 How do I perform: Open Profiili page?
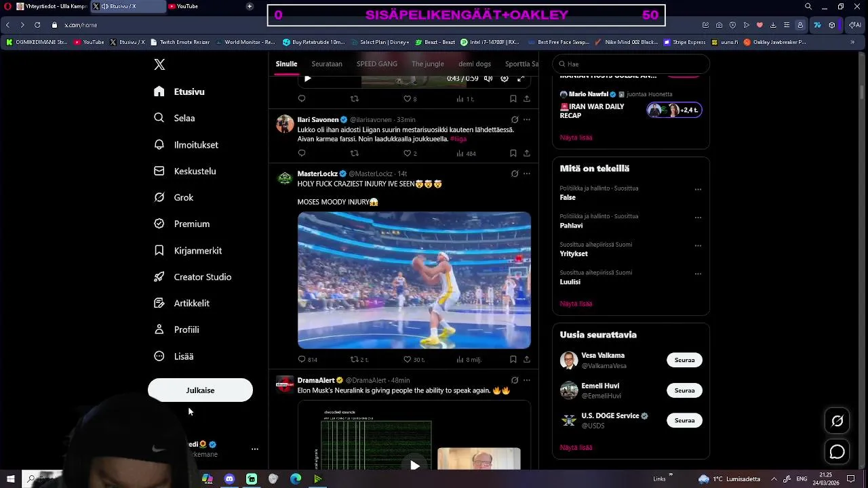[x=177, y=329]
